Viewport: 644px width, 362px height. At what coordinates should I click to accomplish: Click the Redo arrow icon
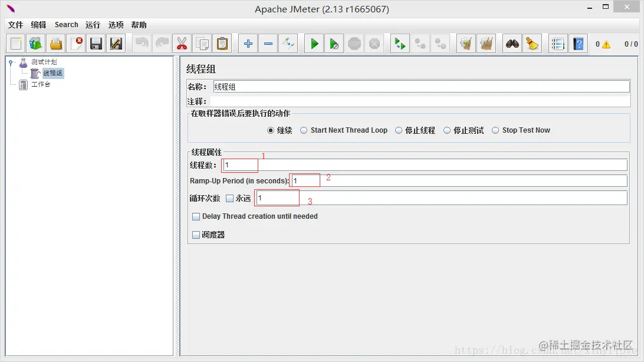click(x=162, y=44)
